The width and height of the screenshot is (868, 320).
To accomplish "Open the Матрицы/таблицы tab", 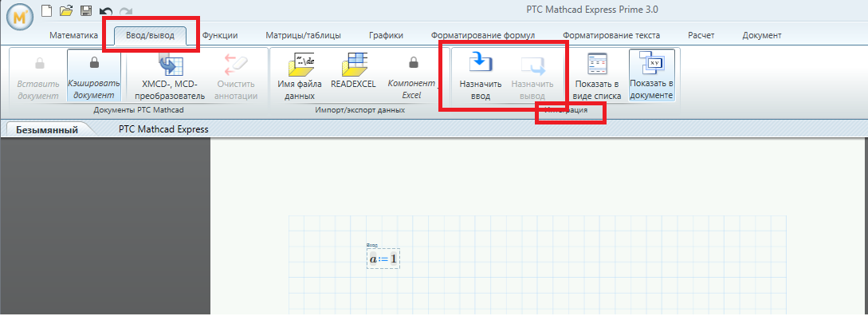I will [304, 35].
